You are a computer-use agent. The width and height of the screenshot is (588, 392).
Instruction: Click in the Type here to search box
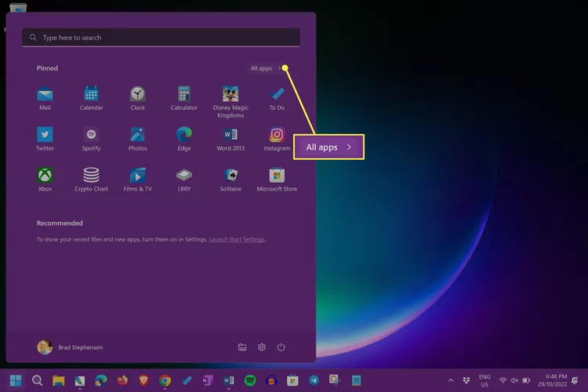pos(161,38)
